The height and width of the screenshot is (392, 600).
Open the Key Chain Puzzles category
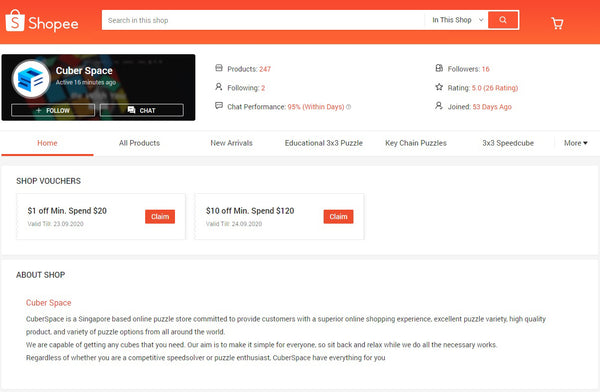click(416, 143)
